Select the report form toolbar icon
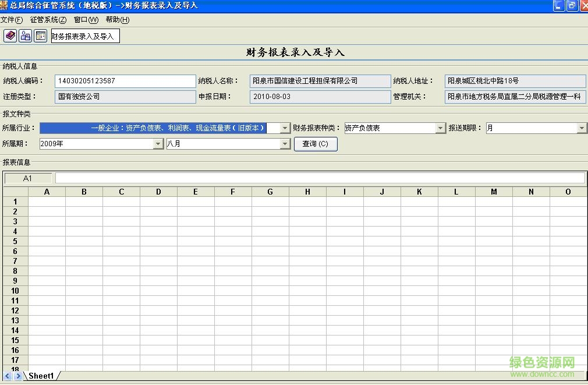Image resolution: width=588 pixels, height=385 pixels. (40, 36)
